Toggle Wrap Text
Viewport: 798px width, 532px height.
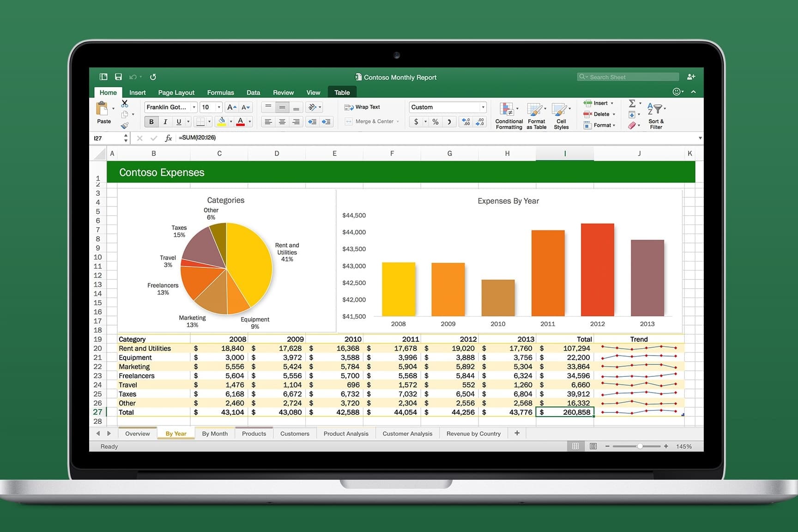[x=362, y=107]
